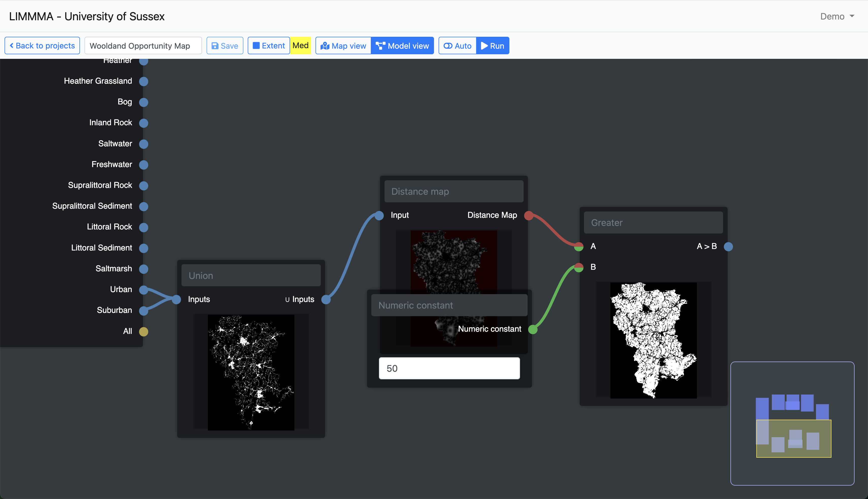
Task: Select Model view mode
Action: pos(402,46)
